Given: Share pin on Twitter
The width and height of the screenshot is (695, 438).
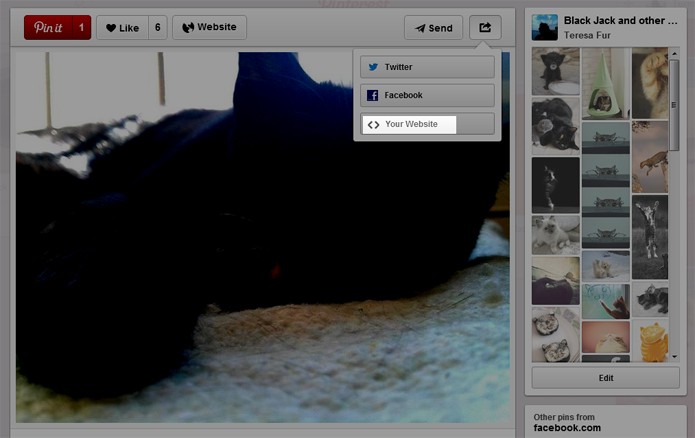Looking at the screenshot, I should (427, 67).
